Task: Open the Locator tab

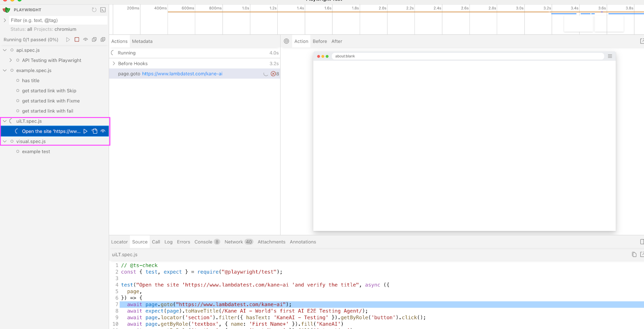Action: 120,242
